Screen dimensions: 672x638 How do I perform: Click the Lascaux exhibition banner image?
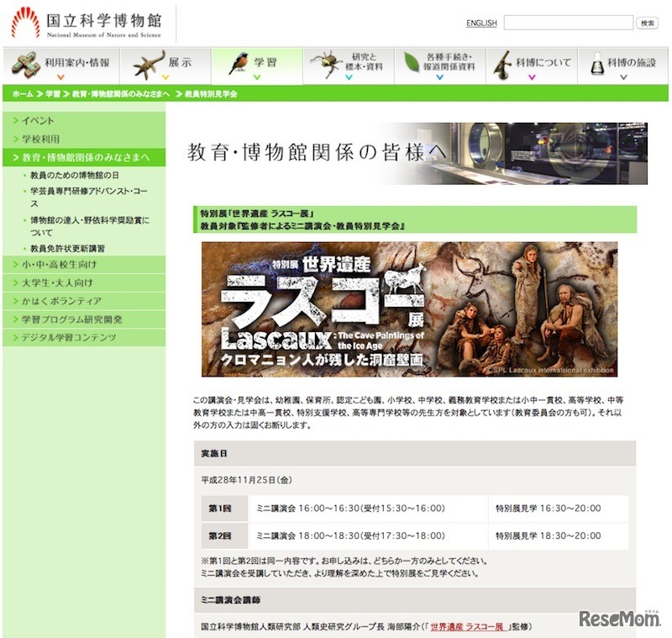(x=409, y=309)
